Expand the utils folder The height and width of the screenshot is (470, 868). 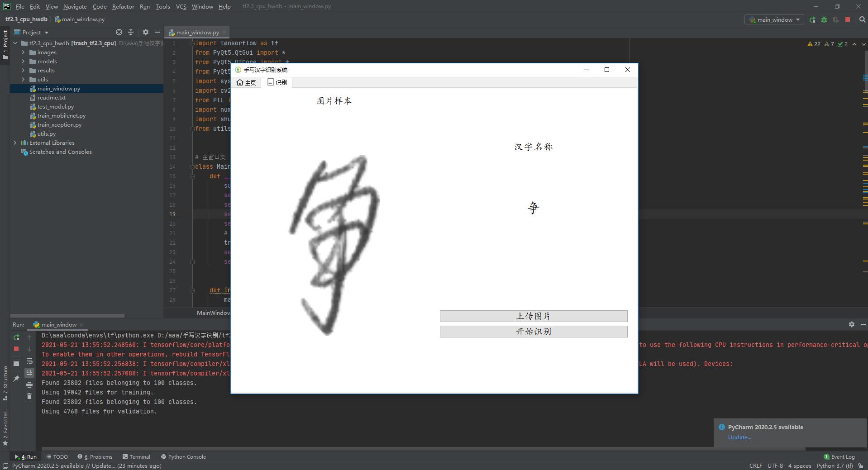point(23,80)
